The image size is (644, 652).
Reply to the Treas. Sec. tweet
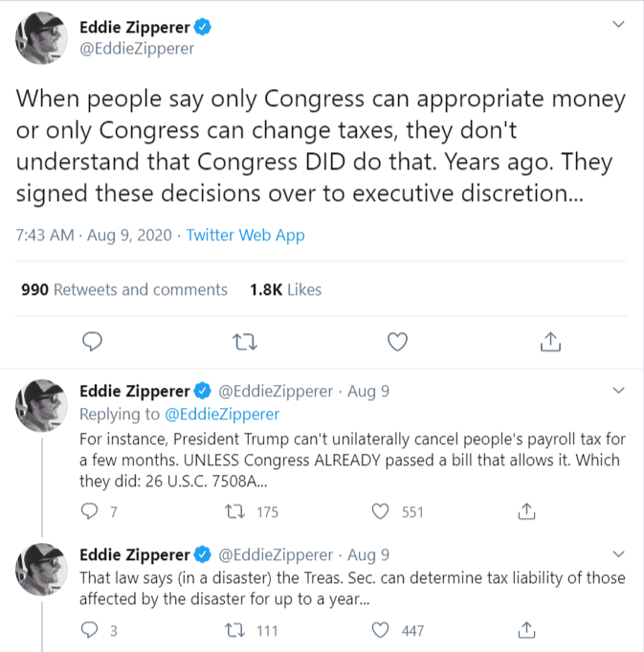click(89, 630)
